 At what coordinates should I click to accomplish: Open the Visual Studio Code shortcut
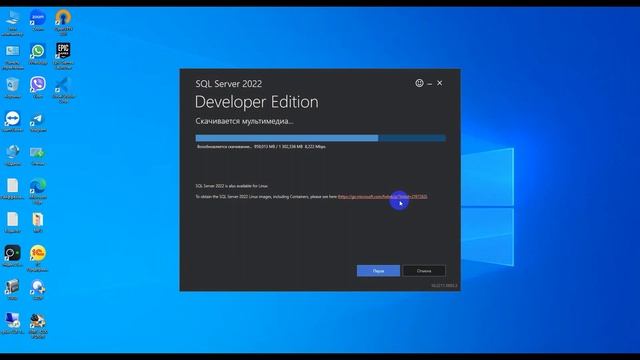coord(63,90)
